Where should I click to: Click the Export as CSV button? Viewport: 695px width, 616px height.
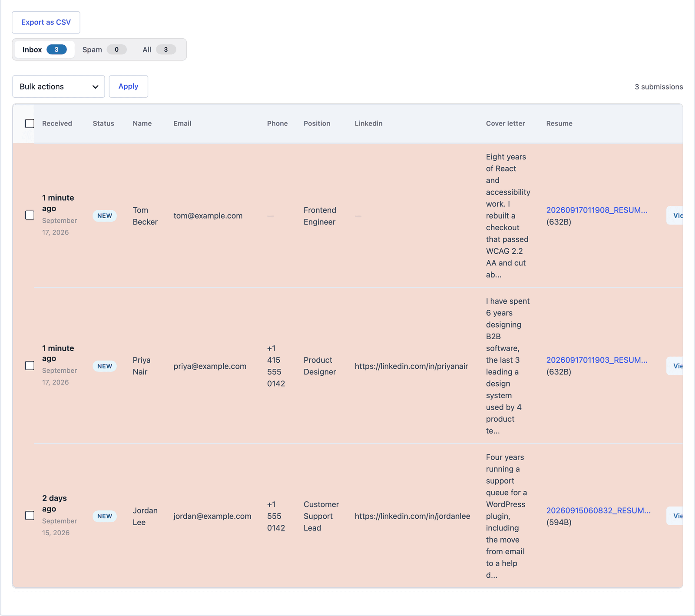pos(46,22)
